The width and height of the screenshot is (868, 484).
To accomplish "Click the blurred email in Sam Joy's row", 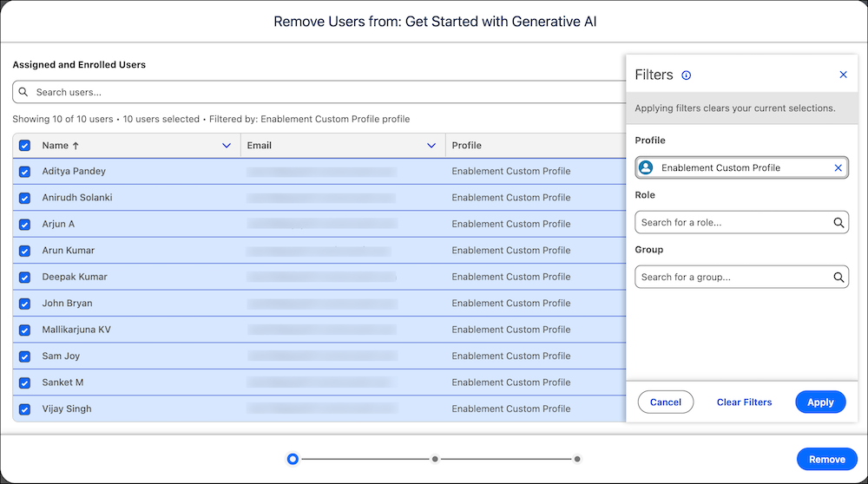I will click(x=322, y=356).
